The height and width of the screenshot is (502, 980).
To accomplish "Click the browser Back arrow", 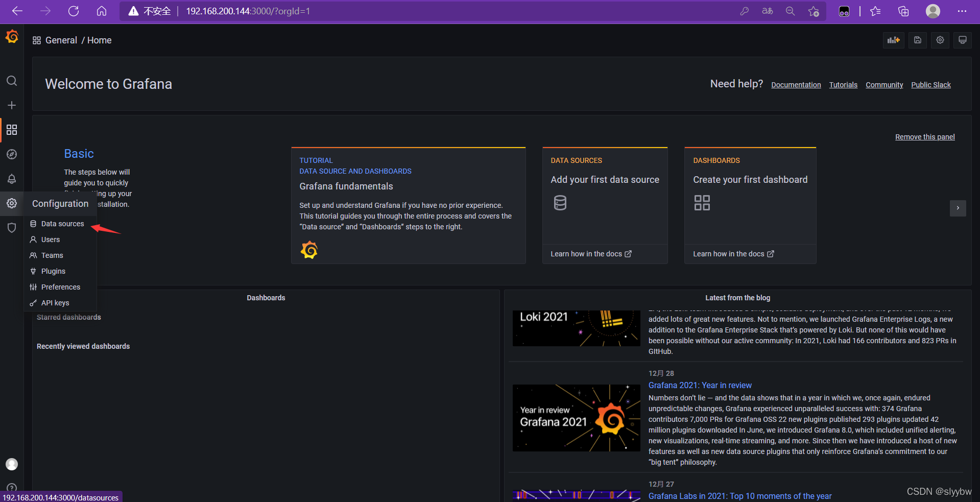I will (17, 11).
